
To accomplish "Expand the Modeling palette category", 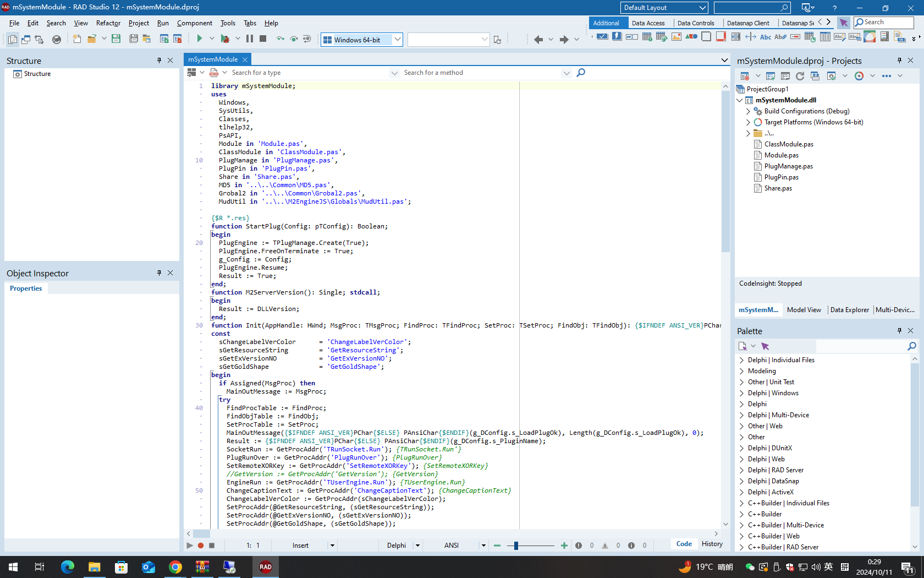I will (741, 371).
